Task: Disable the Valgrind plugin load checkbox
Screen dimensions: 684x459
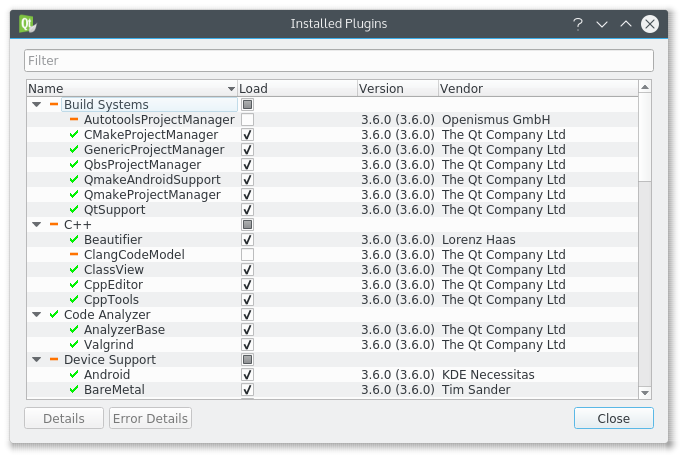Action: click(x=247, y=345)
